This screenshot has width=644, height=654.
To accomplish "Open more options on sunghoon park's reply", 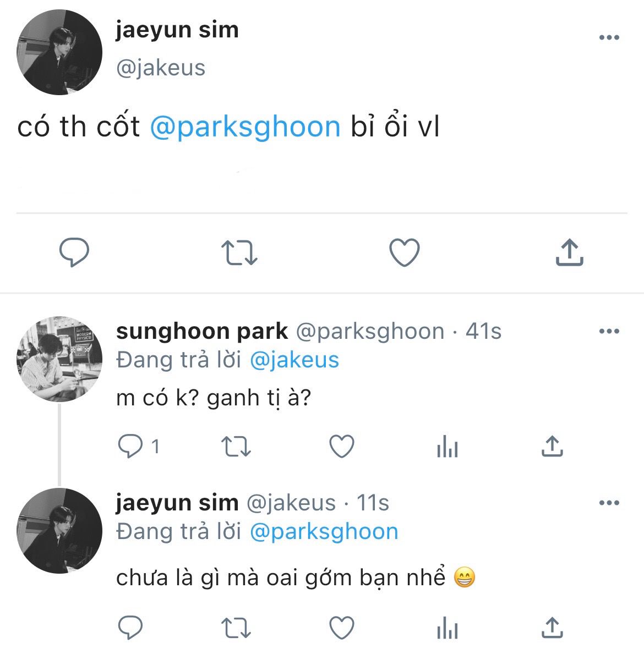I will [609, 331].
